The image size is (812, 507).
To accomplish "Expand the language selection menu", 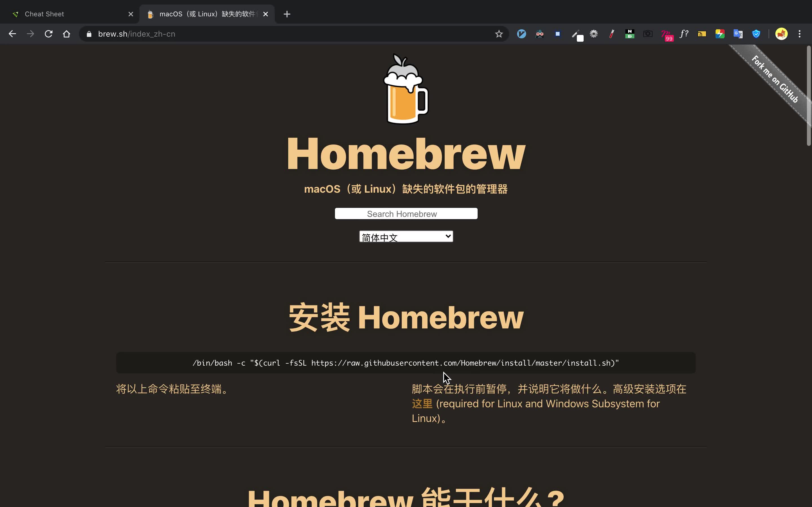I will pyautogui.click(x=406, y=237).
